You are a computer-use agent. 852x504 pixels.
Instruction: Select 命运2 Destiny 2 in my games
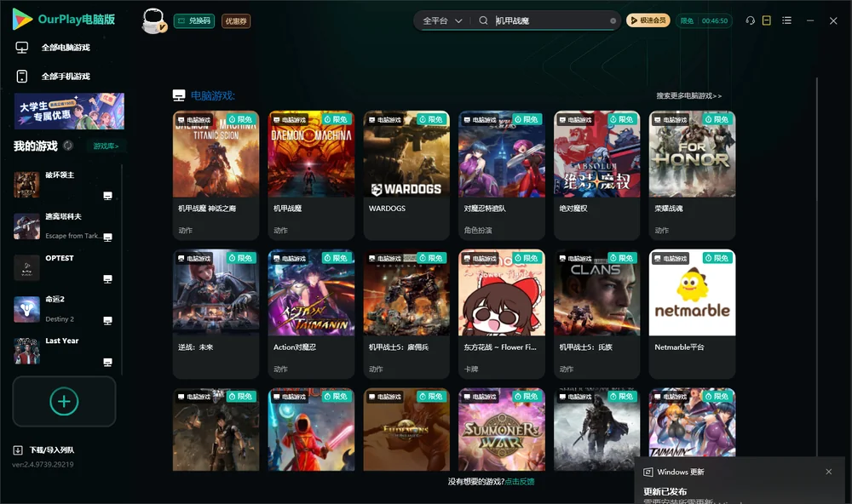[64, 309]
